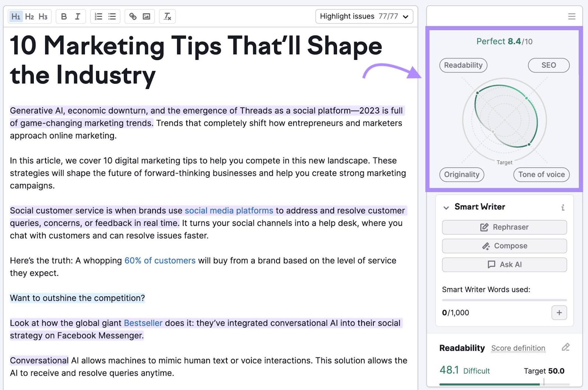Collapse the Smart Writer section
The height and width of the screenshot is (390, 588).
point(445,207)
